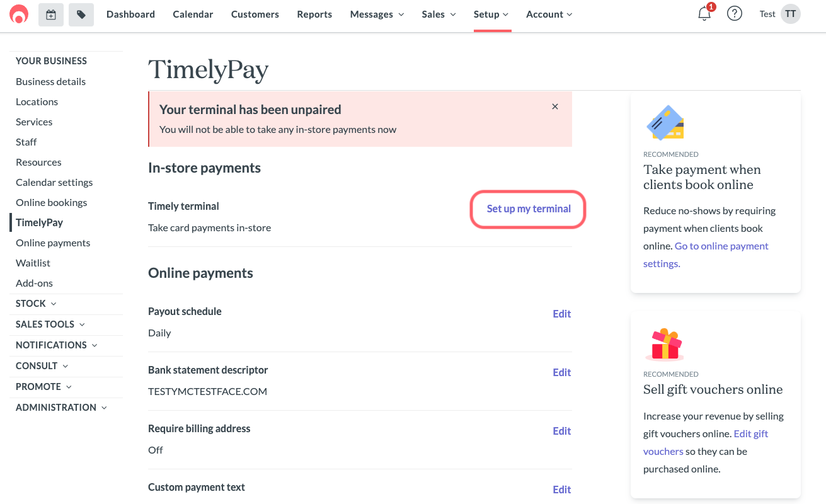This screenshot has height=504, width=826.
Task: Click the TimelyPay page heading
Action: pyautogui.click(x=209, y=70)
